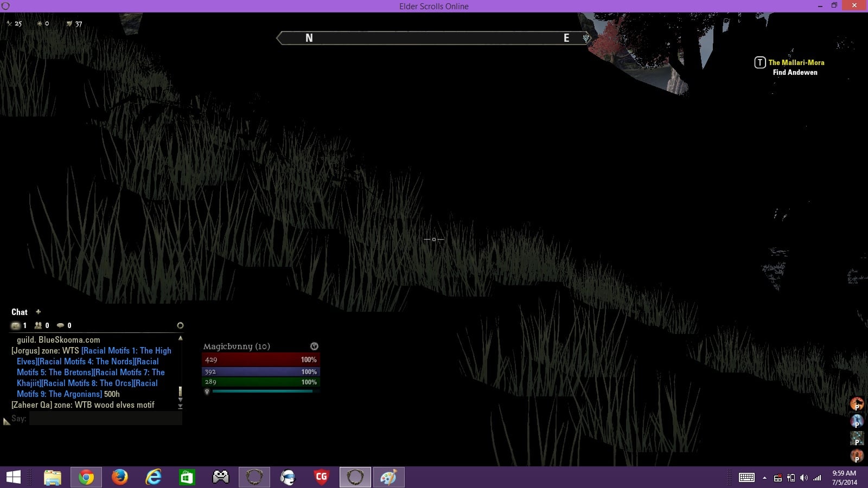Click chat scrollbar up arrow

(x=180, y=338)
